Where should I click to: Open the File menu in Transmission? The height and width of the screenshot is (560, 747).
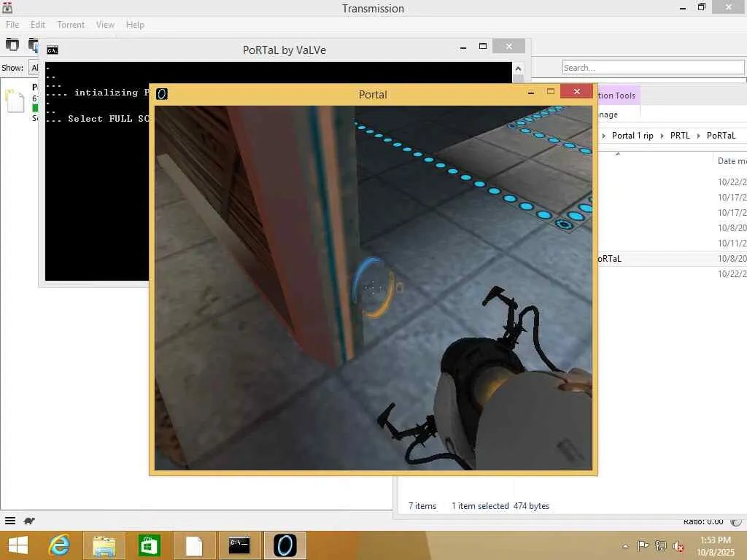point(12,25)
